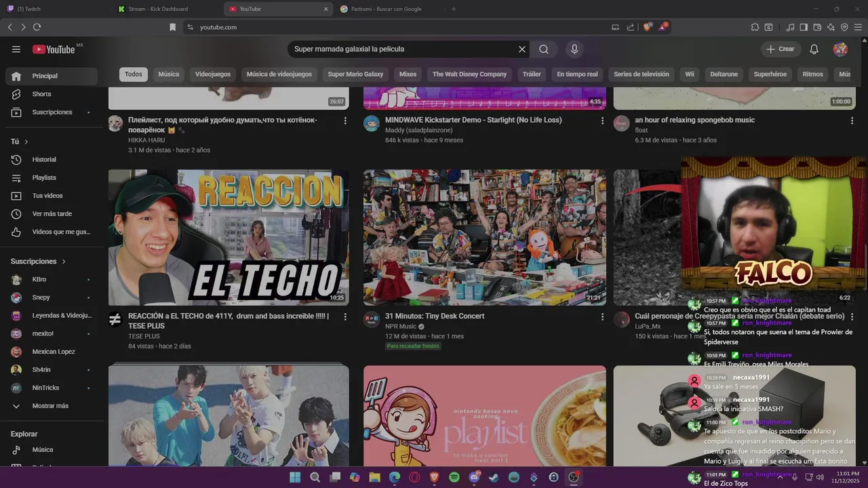
Task: Open Historial in sidebar
Action: pyautogui.click(x=52, y=160)
